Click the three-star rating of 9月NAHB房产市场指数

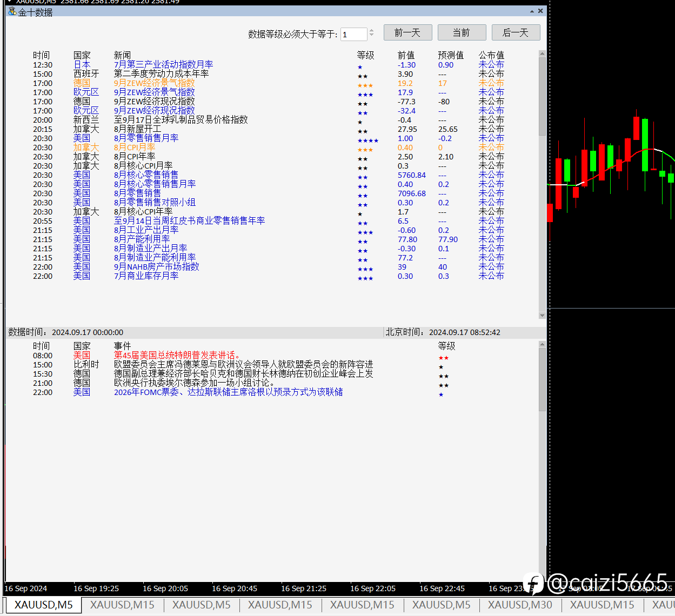point(365,269)
